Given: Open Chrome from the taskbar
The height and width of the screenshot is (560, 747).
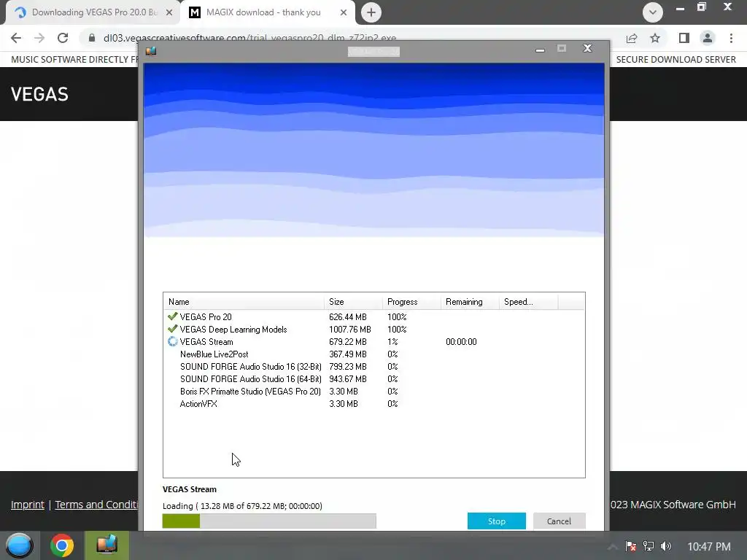Looking at the screenshot, I should click(62, 545).
